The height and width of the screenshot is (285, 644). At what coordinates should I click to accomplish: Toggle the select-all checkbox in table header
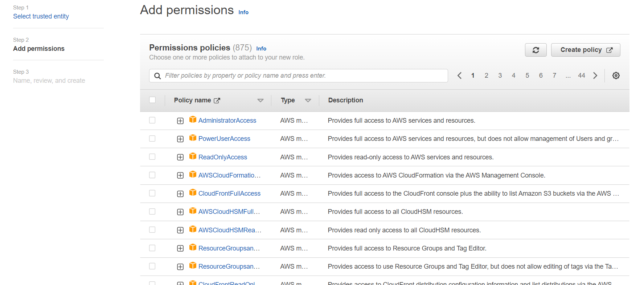(152, 100)
